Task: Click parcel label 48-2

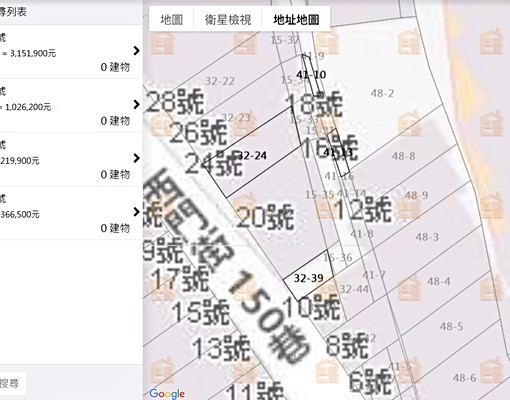Action: click(382, 93)
